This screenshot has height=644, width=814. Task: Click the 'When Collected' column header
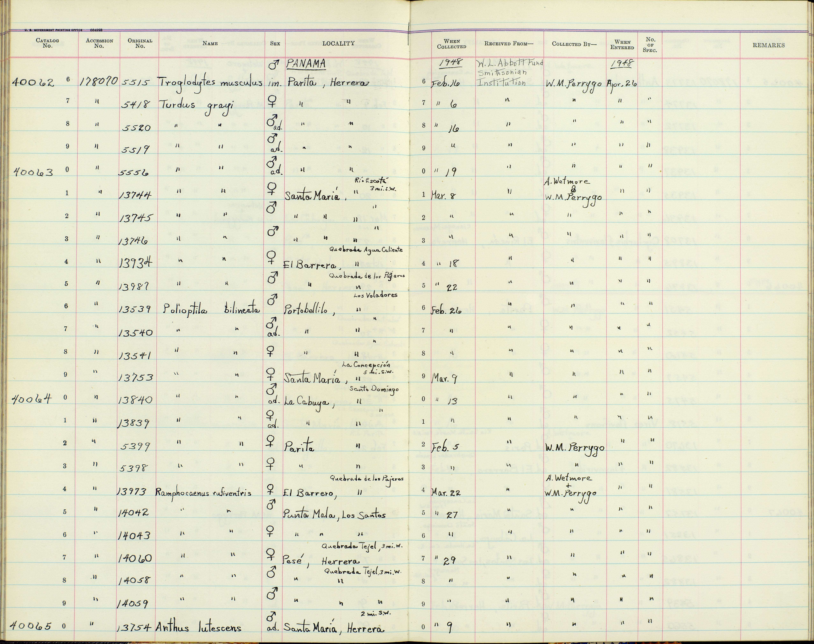(452, 44)
